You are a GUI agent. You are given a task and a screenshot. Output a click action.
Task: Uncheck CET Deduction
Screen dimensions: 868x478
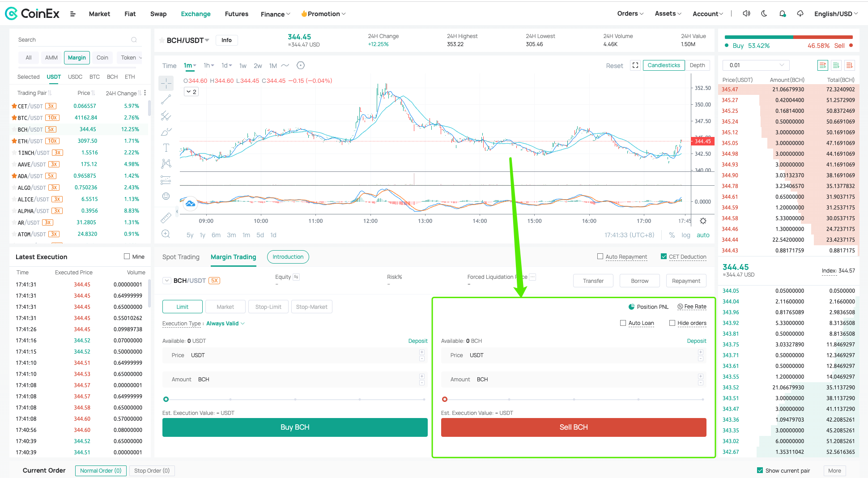coord(664,256)
